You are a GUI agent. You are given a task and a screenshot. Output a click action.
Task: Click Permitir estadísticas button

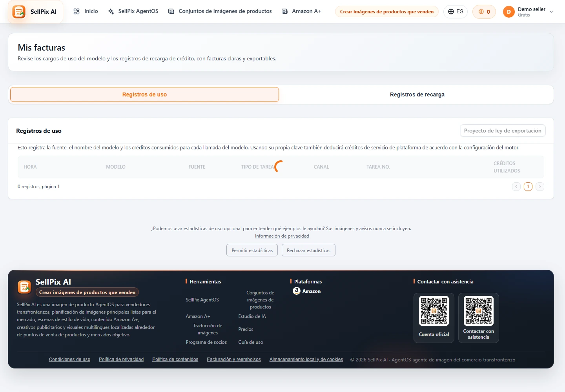[252, 250]
